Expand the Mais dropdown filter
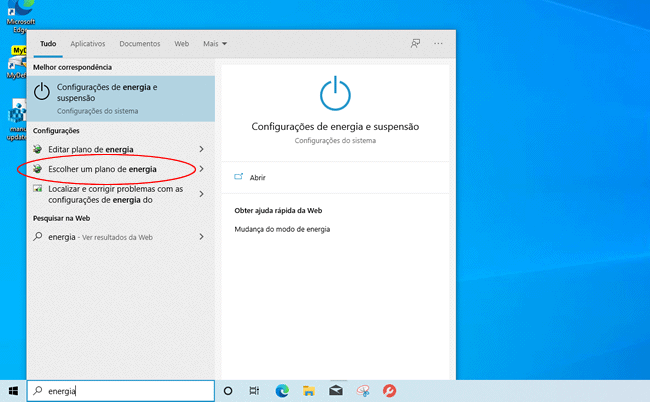This screenshot has height=402, width=650. click(215, 44)
